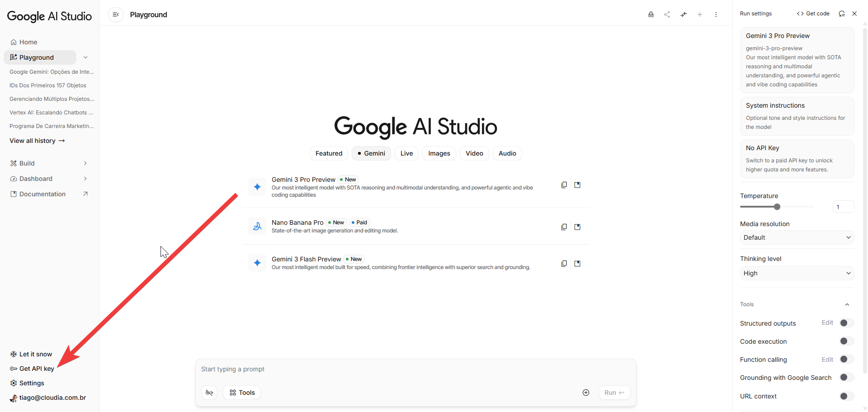The image size is (868, 412).
Task: Open docs icon for Gemini 3 Flash Preview
Action: pyautogui.click(x=577, y=264)
